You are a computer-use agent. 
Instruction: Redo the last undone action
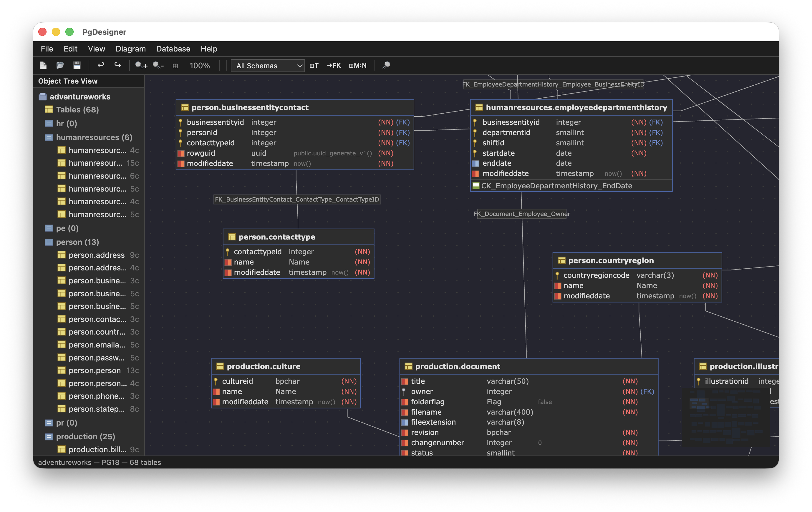coord(118,65)
